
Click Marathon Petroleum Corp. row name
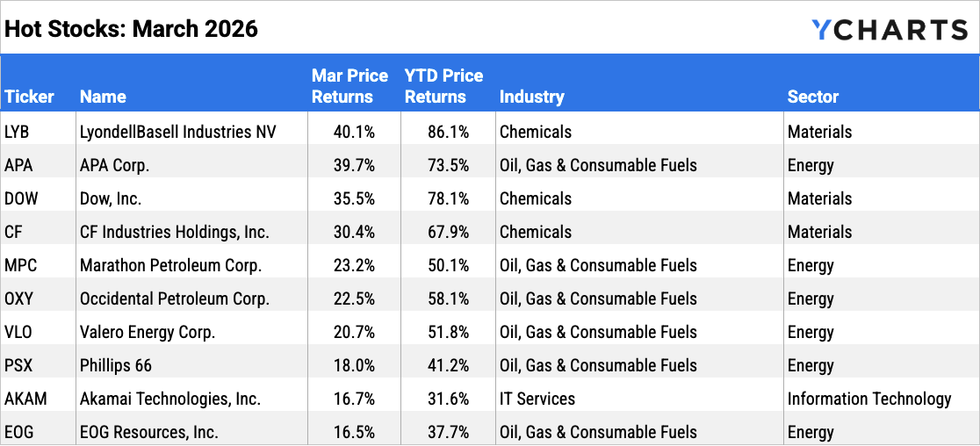[x=171, y=265]
